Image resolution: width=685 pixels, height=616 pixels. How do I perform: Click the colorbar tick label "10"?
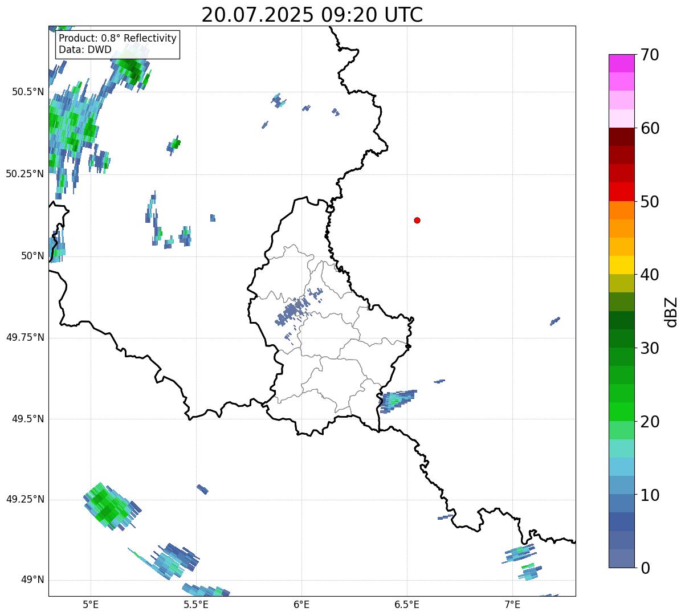pyautogui.click(x=650, y=495)
